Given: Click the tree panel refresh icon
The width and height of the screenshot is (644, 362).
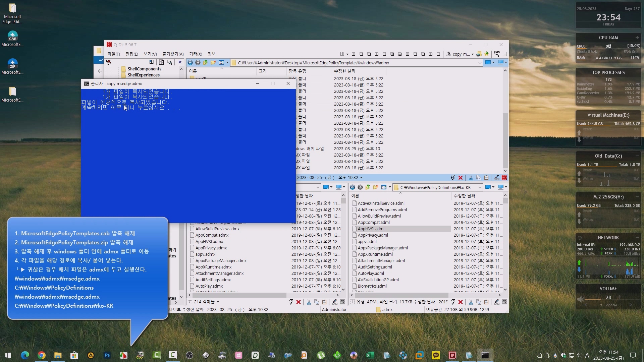Looking at the screenshot, I should [x=161, y=62].
